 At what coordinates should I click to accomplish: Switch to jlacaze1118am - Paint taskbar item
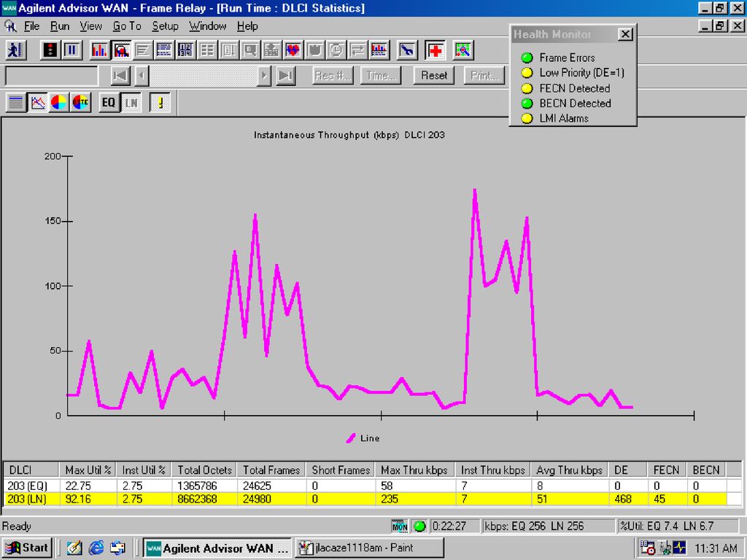coord(370,548)
